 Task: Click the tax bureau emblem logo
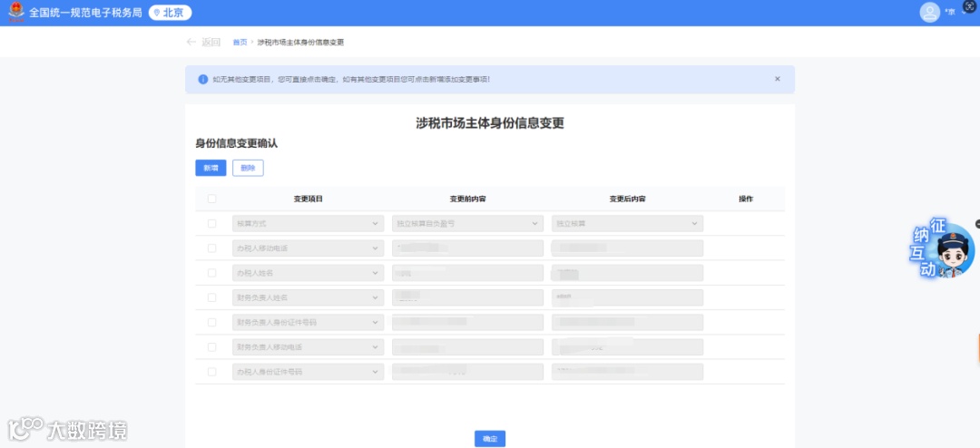click(x=16, y=13)
